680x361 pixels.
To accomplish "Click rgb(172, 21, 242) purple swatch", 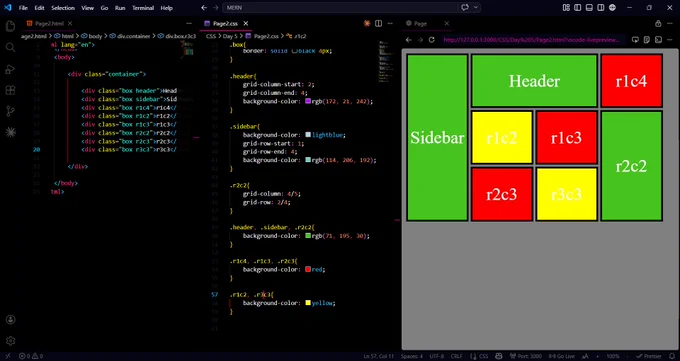I will pos(308,101).
